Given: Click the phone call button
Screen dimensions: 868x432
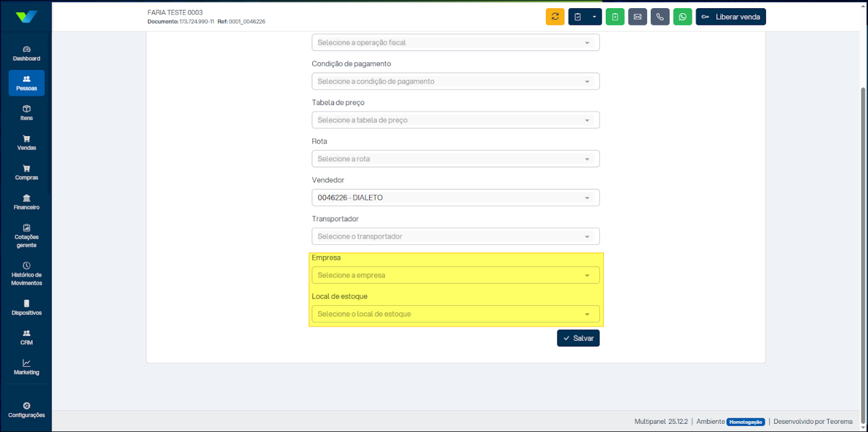Looking at the screenshot, I should pos(660,17).
